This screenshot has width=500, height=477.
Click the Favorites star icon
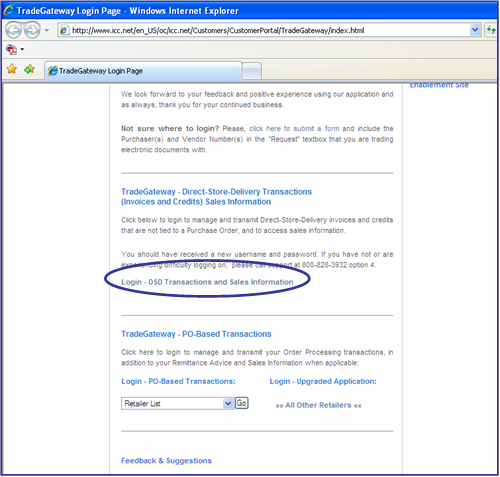(x=12, y=69)
